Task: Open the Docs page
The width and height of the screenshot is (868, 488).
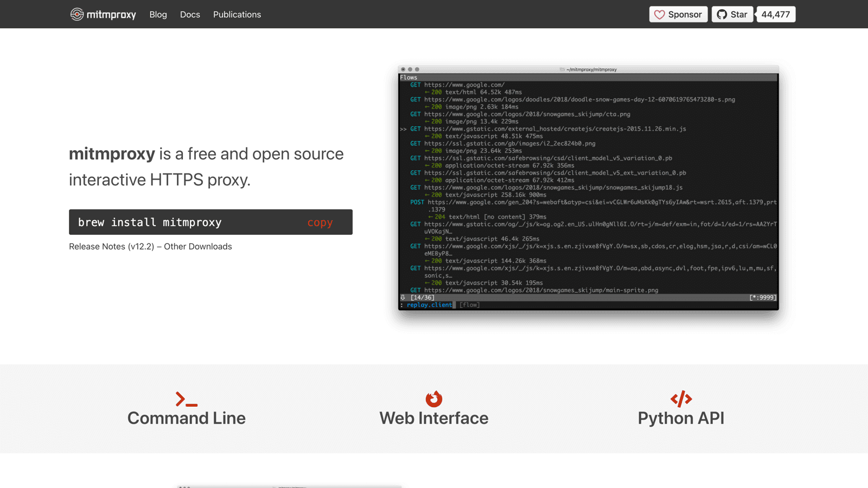Action: pyautogui.click(x=190, y=15)
